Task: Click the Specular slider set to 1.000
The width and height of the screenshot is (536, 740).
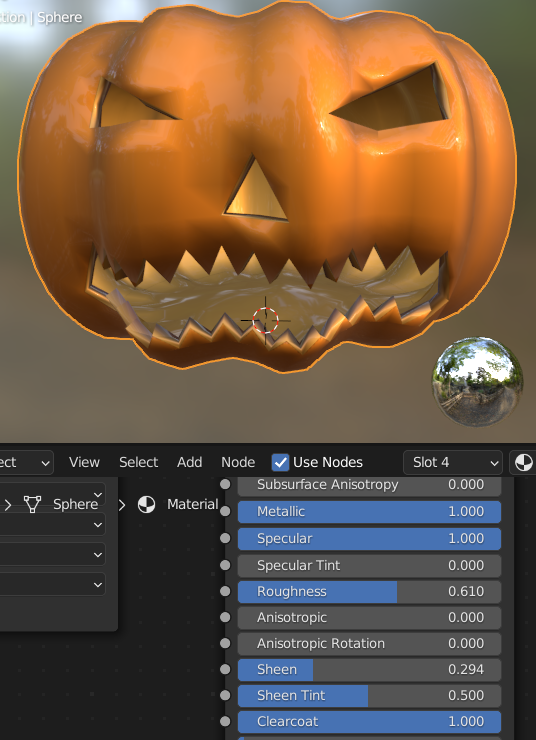Action: (x=369, y=538)
